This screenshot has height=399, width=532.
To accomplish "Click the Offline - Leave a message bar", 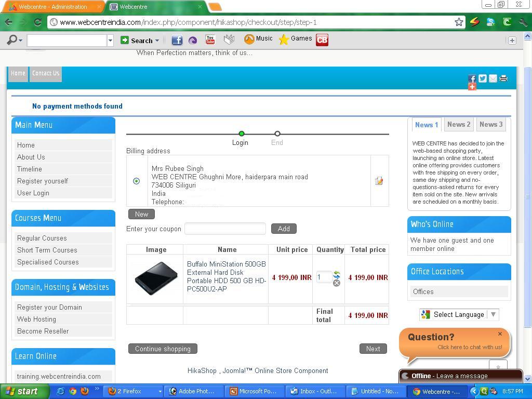I will pyautogui.click(x=461, y=376).
